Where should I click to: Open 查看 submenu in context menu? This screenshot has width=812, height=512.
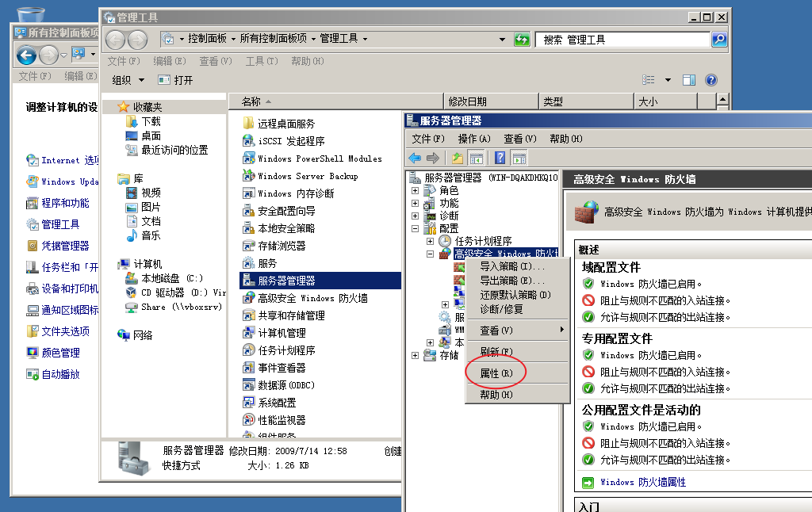tap(517, 331)
